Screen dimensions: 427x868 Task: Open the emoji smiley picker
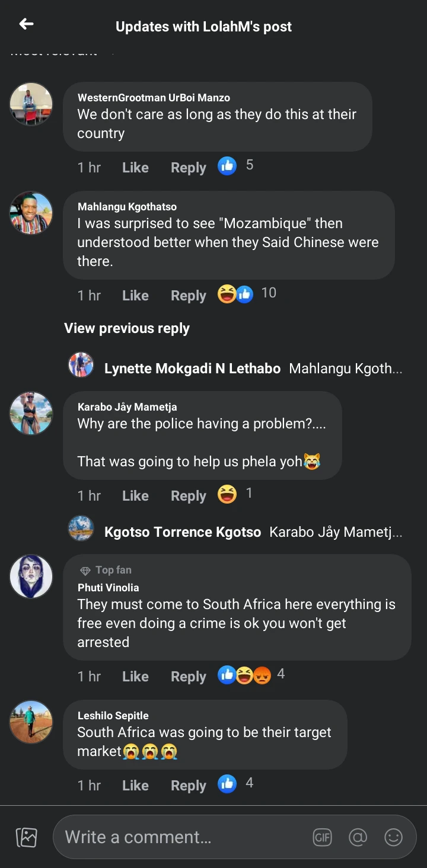393,837
